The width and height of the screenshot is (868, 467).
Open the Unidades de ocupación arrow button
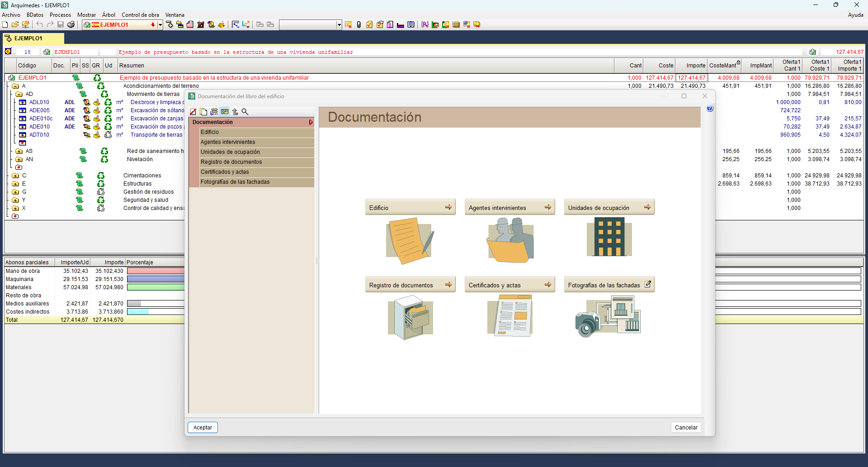[x=609, y=208]
